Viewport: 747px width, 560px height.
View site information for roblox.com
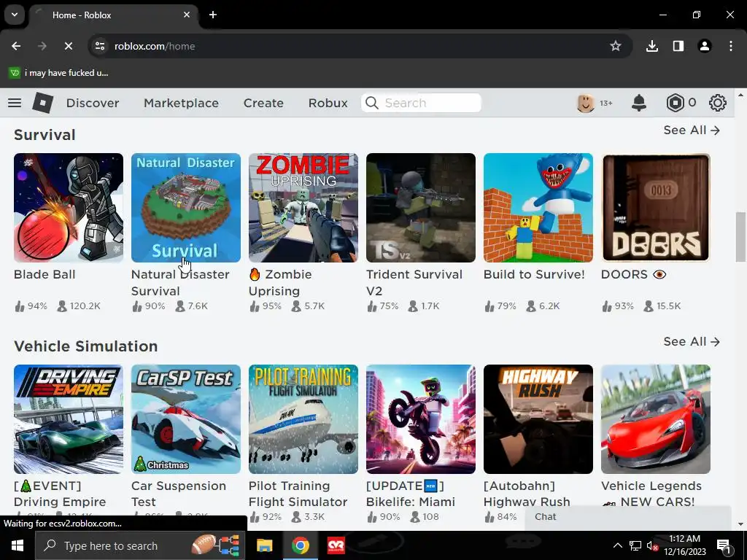(x=100, y=46)
